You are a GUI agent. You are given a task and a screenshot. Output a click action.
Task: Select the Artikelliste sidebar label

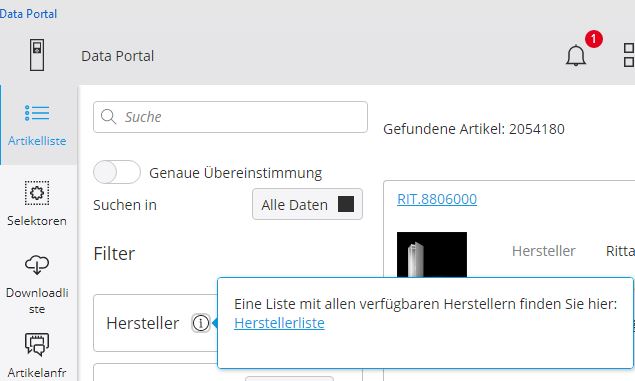(x=37, y=140)
